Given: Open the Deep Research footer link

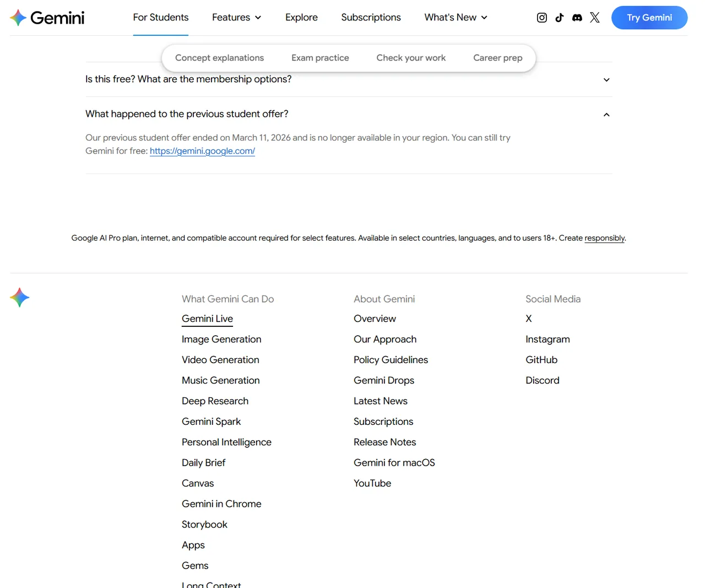Looking at the screenshot, I should point(215,401).
